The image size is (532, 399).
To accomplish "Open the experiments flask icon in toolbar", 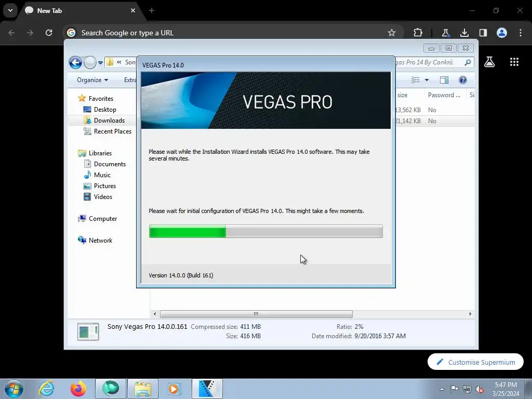I will pyautogui.click(x=445, y=33).
